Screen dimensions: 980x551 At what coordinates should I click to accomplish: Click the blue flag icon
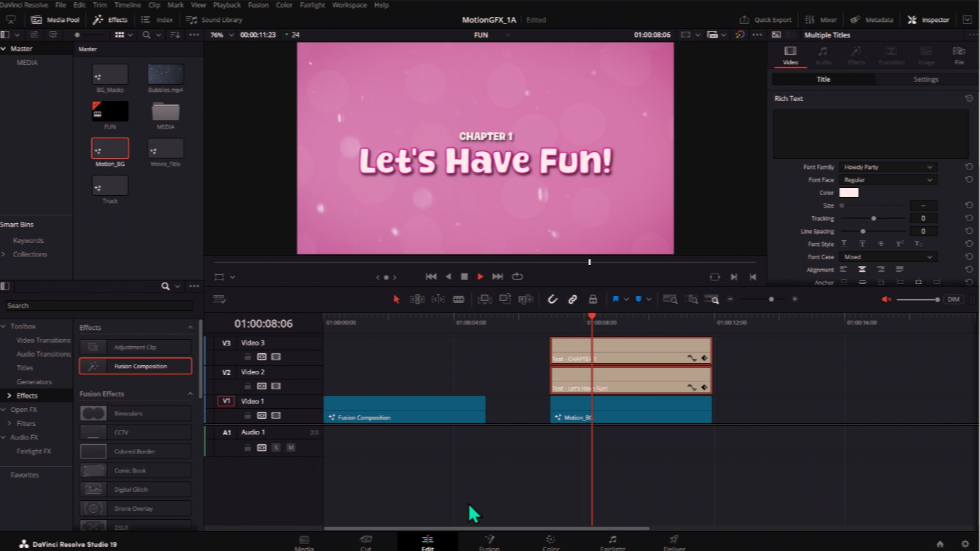point(615,300)
